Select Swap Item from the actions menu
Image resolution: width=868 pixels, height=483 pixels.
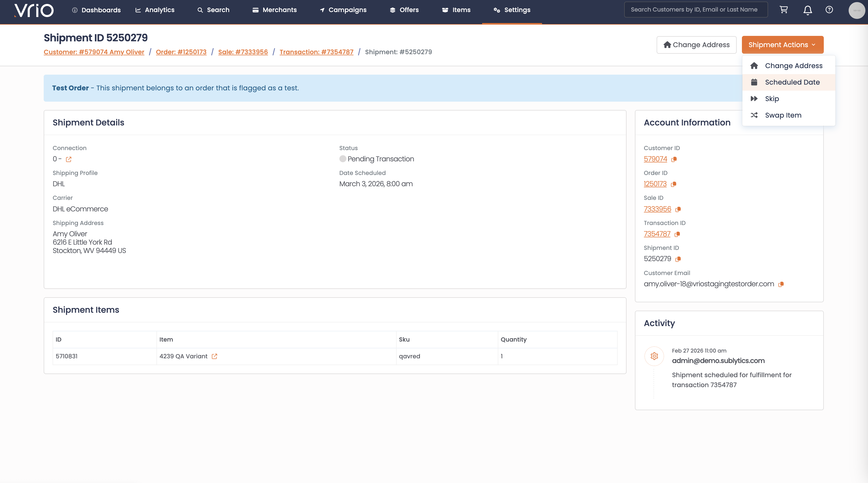click(x=783, y=115)
